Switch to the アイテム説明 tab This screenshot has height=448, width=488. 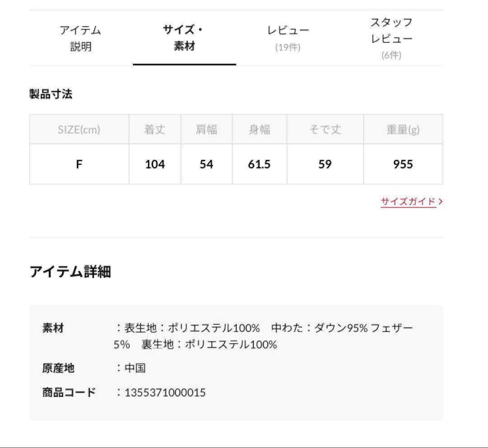(81, 38)
